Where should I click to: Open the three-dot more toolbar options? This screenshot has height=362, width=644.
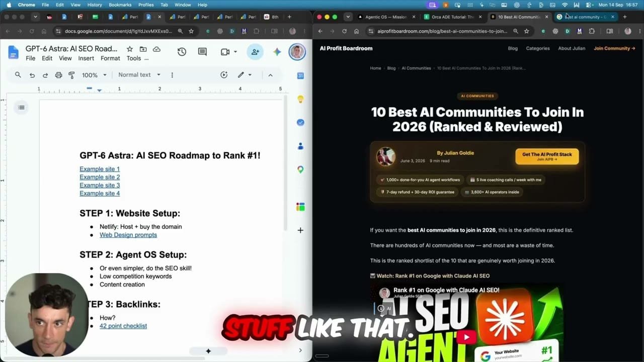172,75
